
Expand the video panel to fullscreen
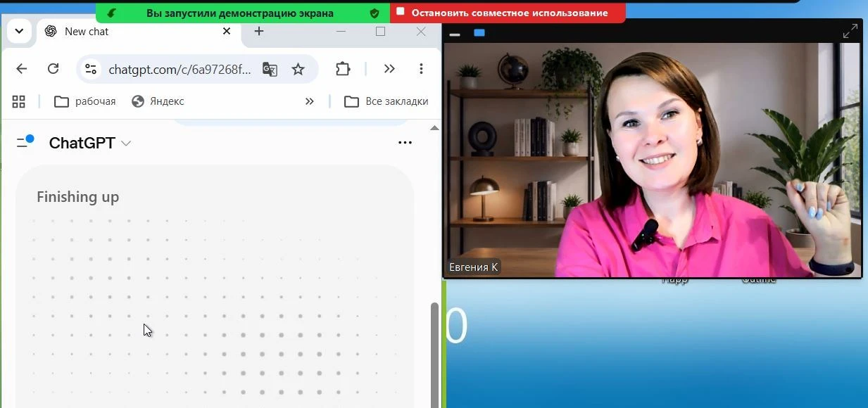point(850,32)
